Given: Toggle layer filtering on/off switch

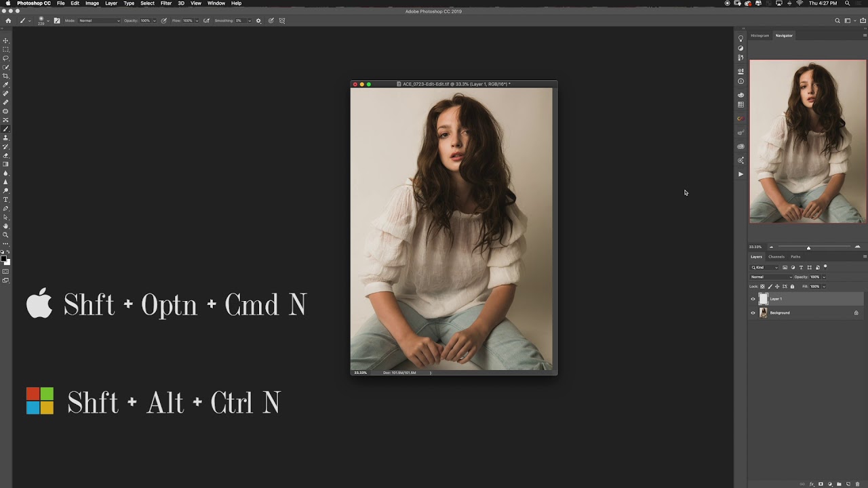Looking at the screenshot, I should tap(825, 266).
